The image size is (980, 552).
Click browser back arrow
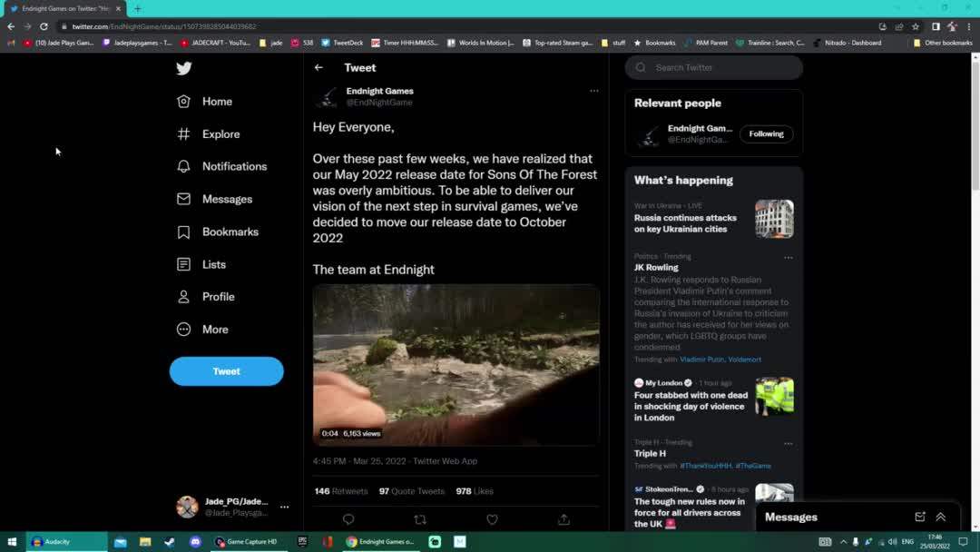click(11, 27)
